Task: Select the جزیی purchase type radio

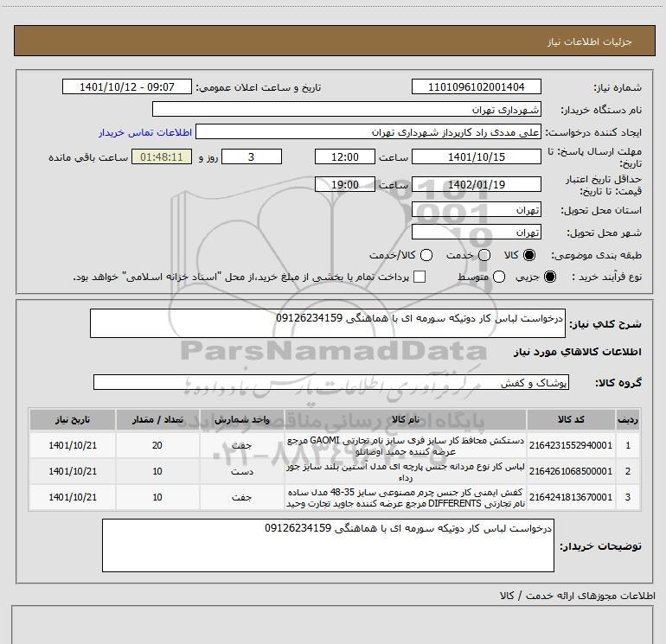Action: coord(549,277)
